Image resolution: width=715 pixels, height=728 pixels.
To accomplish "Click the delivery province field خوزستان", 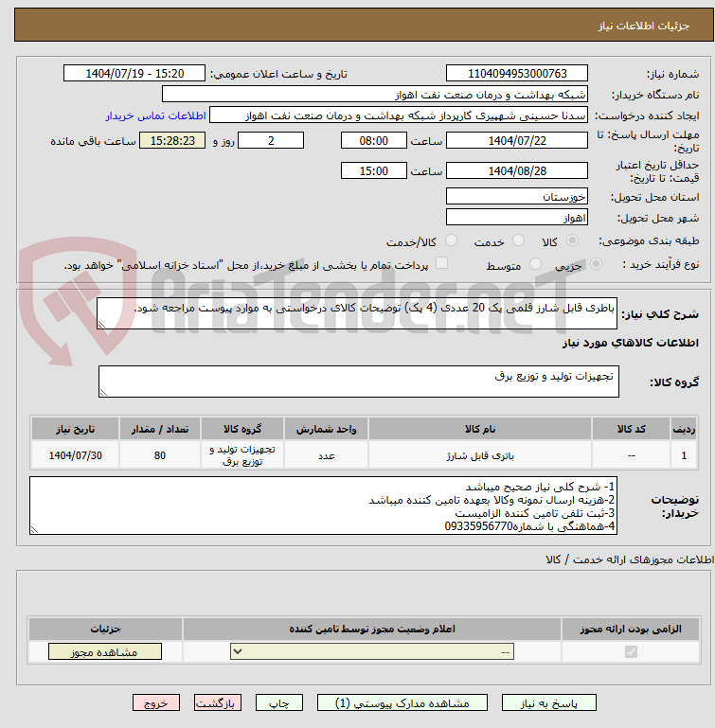I will [517, 196].
